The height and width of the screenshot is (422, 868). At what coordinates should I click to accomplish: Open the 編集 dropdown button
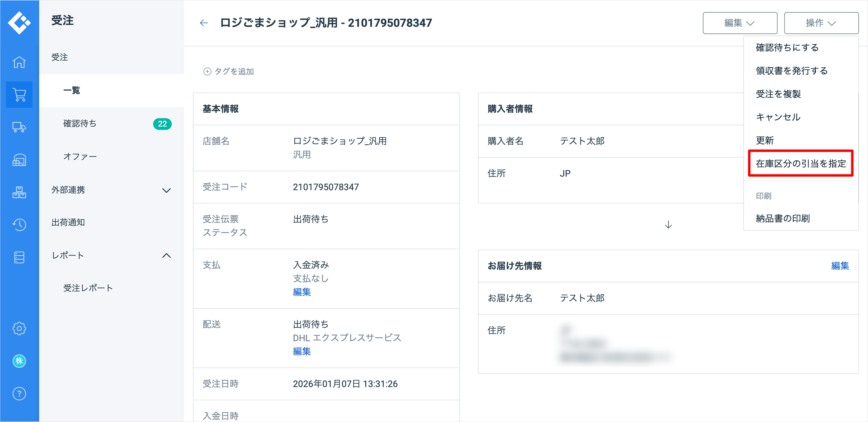coord(740,23)
